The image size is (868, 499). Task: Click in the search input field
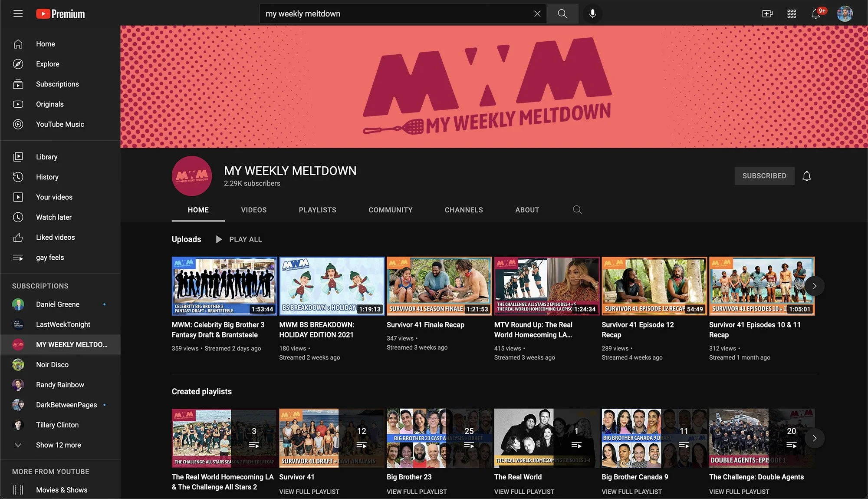click(x=391, y=13)
